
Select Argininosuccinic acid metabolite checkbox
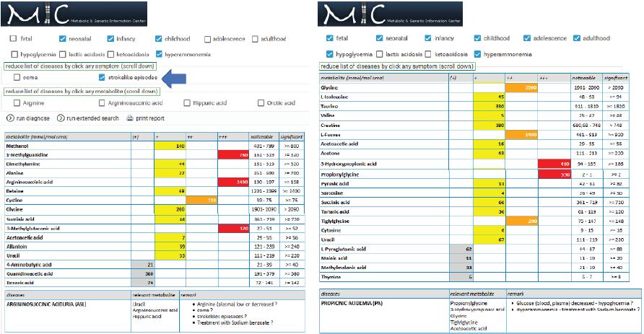coord(102,103)
